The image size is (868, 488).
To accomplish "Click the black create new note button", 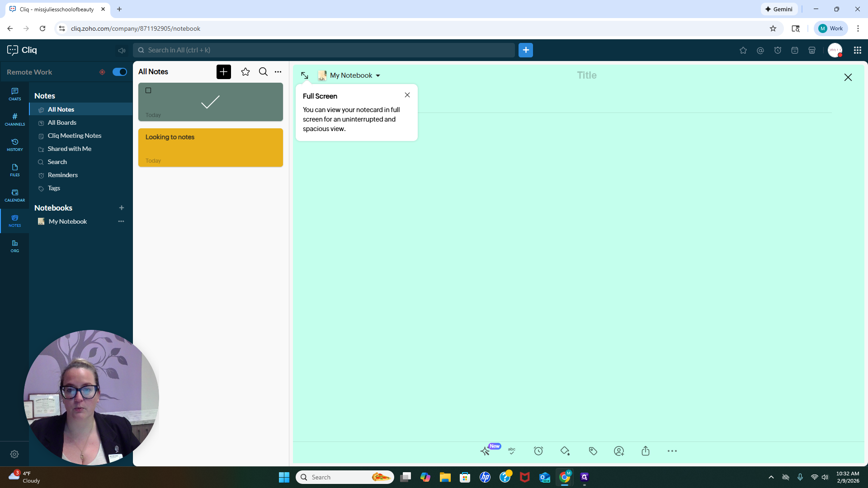I will [224, 72].
